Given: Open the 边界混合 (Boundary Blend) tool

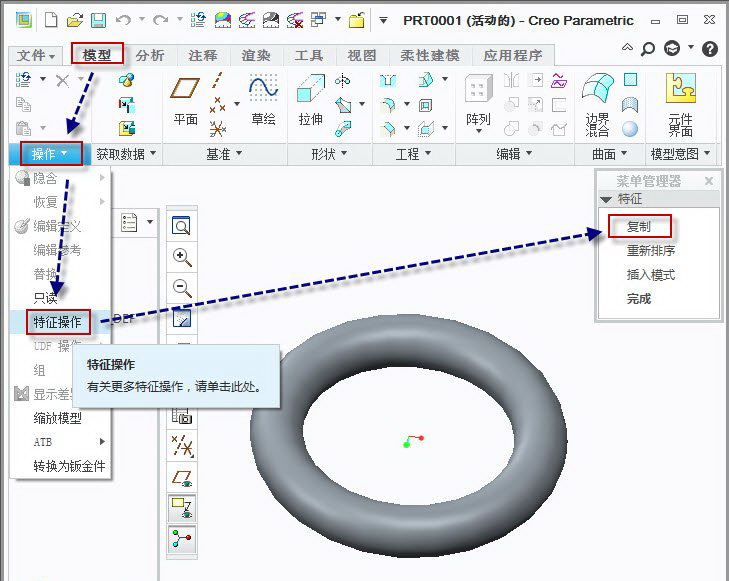Looking at the screenshot, I should point(597,105).
